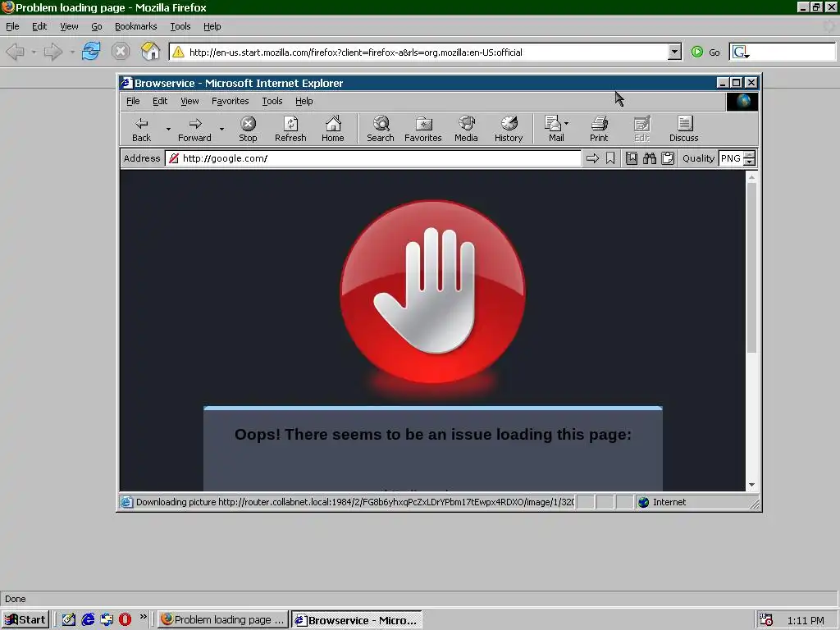840x630 pixels.
Task: Open Firefox Forward button history dropdown
Action: point(72,52)
